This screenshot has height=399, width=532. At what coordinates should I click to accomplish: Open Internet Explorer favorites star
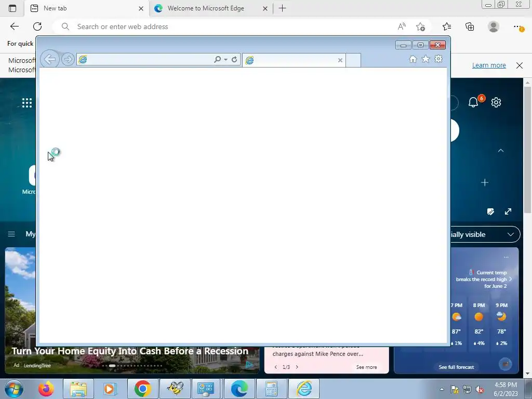tap(425, 59)
